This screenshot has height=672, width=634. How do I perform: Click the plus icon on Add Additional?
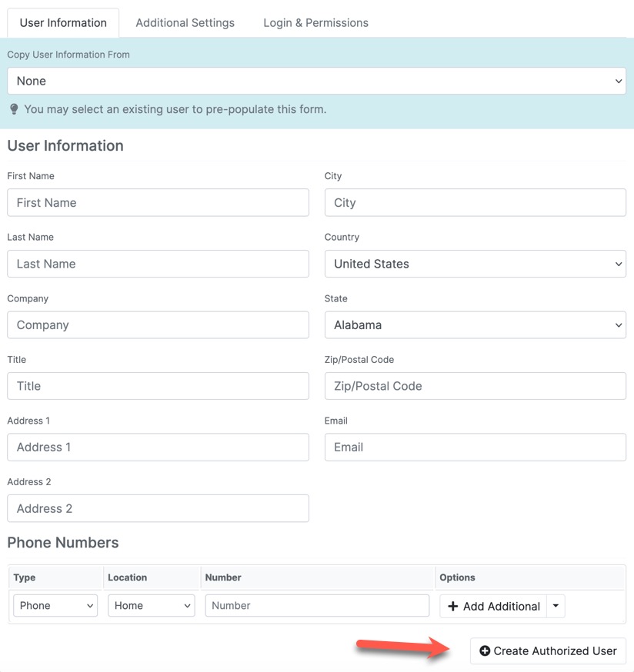pos(453,605)
